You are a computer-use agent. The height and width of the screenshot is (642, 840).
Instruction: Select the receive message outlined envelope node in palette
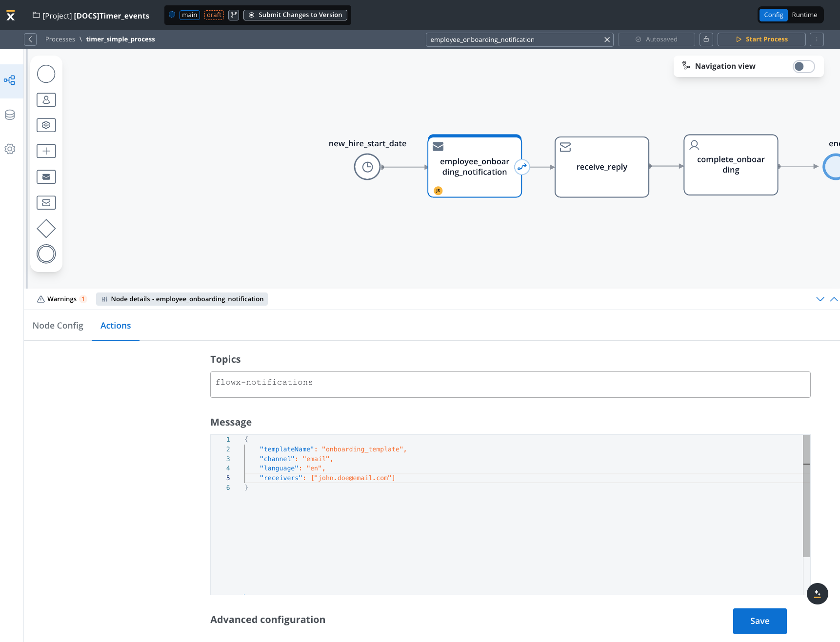46,203
